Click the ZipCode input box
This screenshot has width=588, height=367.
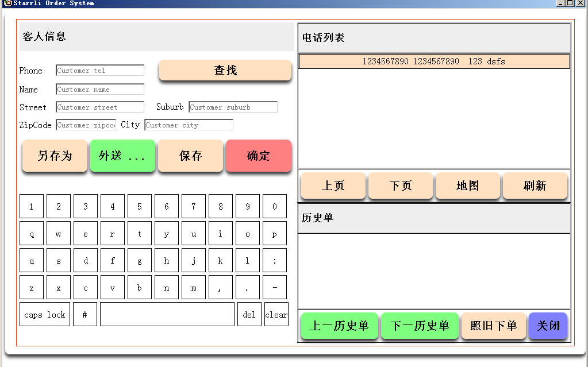point(86,125)
